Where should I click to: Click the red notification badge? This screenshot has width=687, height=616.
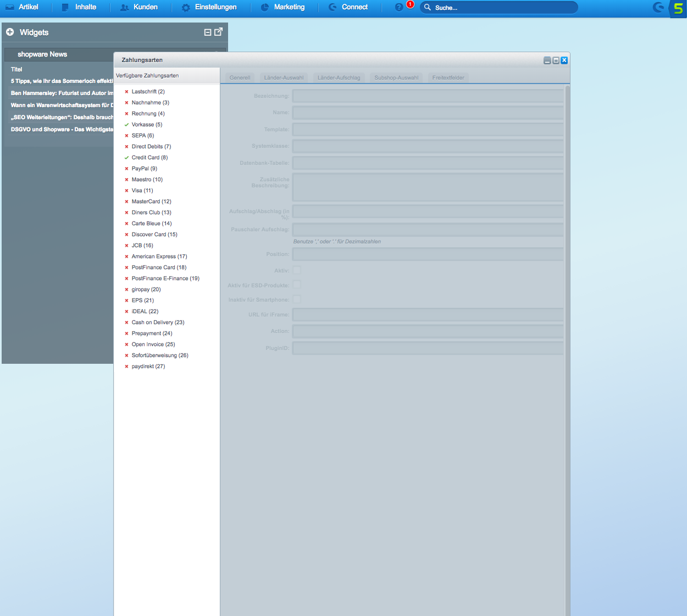coord(410,4)
